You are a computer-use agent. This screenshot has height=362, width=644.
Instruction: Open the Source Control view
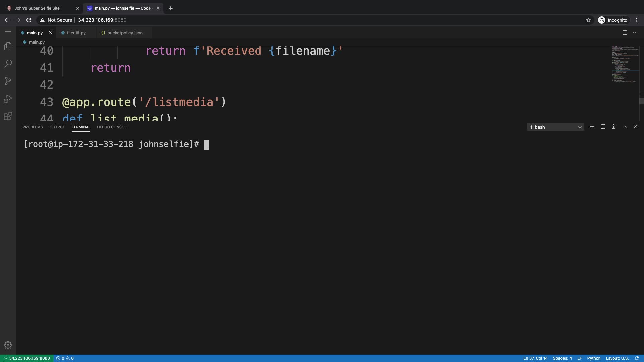[8, 81]
